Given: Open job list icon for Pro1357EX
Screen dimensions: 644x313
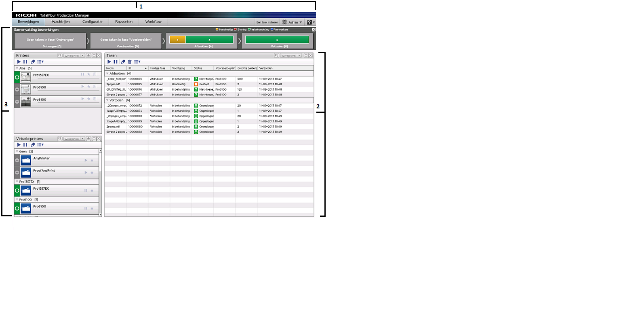Looking at the screenshot, I should coord(95,74).
